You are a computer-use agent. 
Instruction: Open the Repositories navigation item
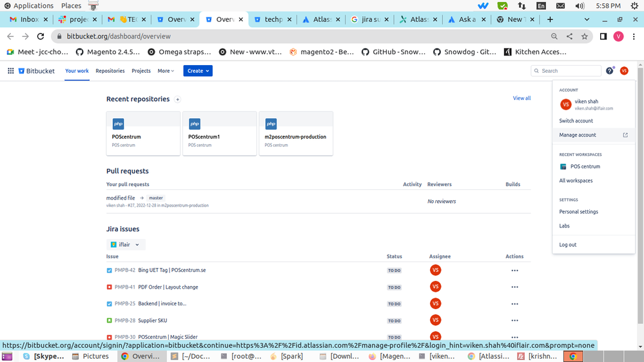110,71
